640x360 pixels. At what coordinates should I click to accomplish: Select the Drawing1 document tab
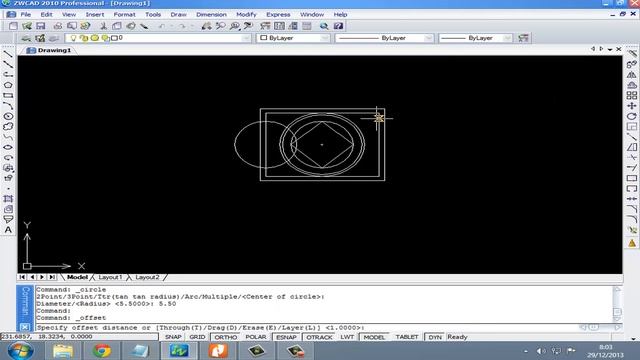(x=49, y=50)
